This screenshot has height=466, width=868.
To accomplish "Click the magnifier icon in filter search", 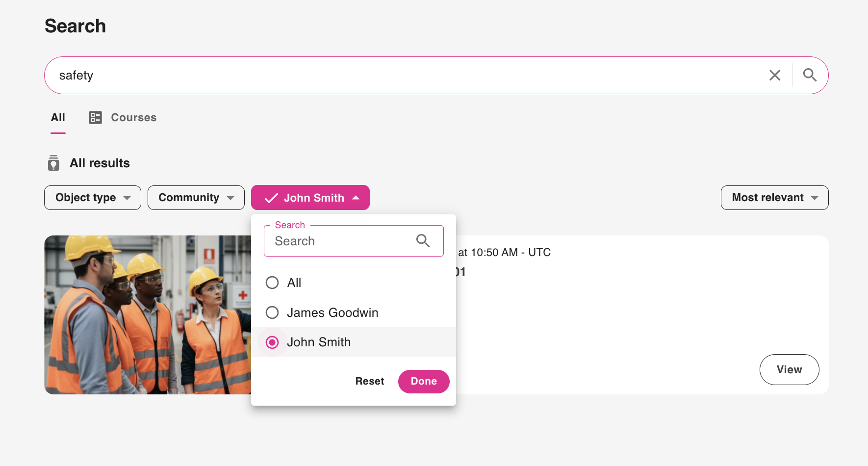I will 423,241.
